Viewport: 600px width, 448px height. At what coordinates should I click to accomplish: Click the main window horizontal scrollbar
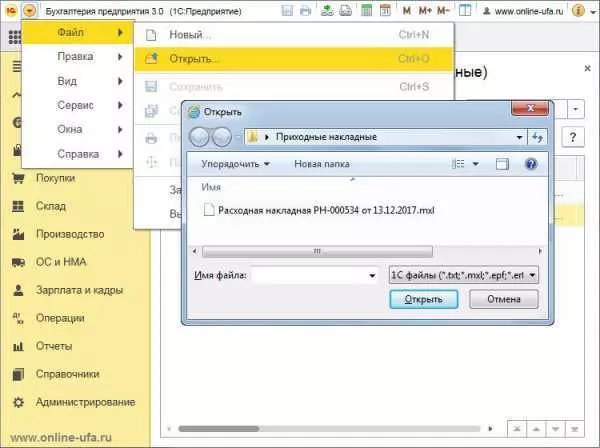click(219, 429)
